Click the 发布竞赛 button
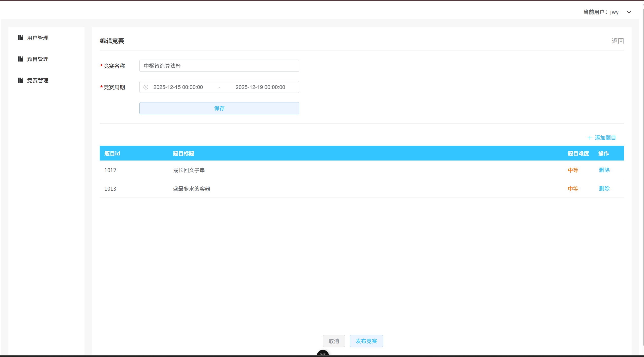 (x=366, y=341)
